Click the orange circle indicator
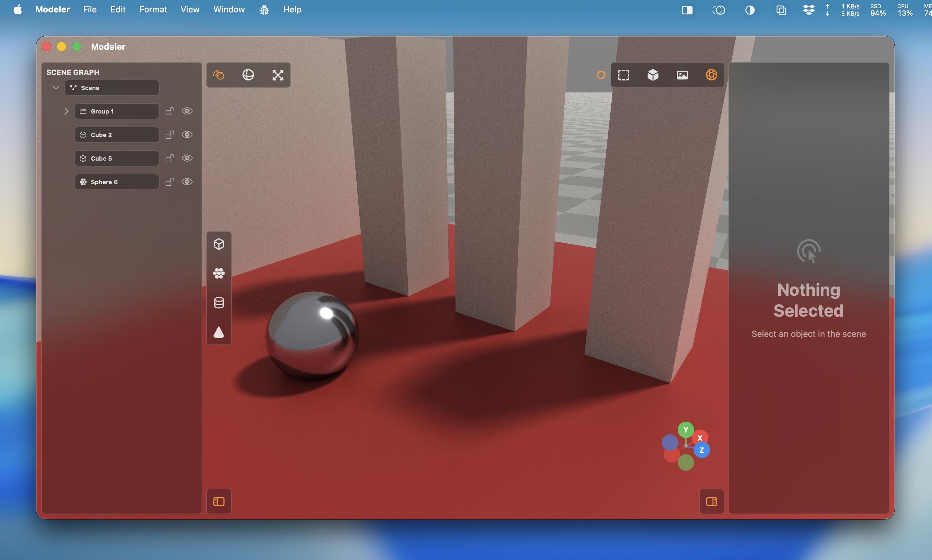Image resolution: width=932 pixels, height=560 pixels. [x=601, y=75]
